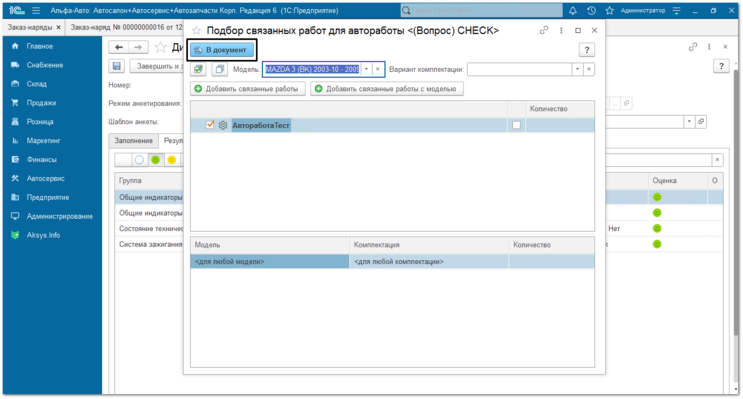Click Добавить связанные работы button

[248, 89]
